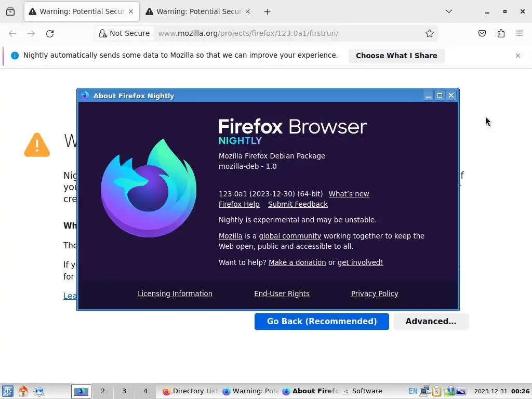Open the Save to Pocket icon

[x=482, y=33]
